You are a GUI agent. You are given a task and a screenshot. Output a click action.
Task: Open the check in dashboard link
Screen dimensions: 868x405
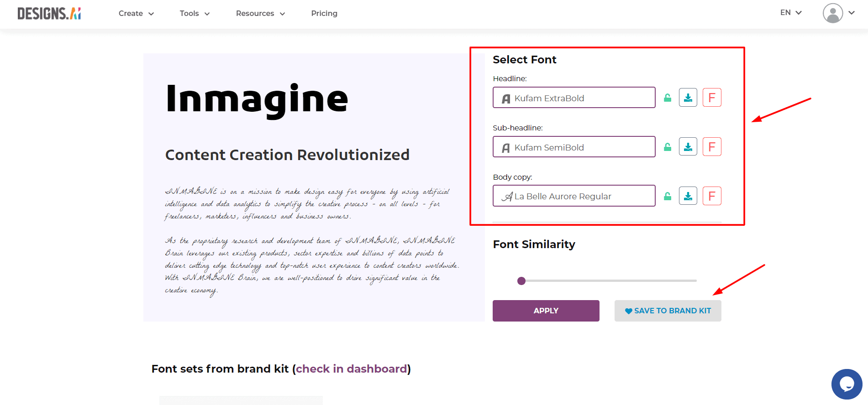point(351,369)
